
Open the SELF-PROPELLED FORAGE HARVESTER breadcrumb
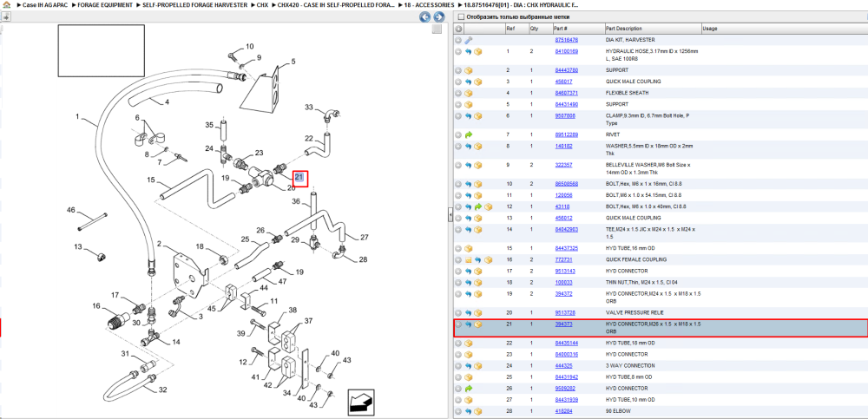pyautogui.click(x=194, y=4)
